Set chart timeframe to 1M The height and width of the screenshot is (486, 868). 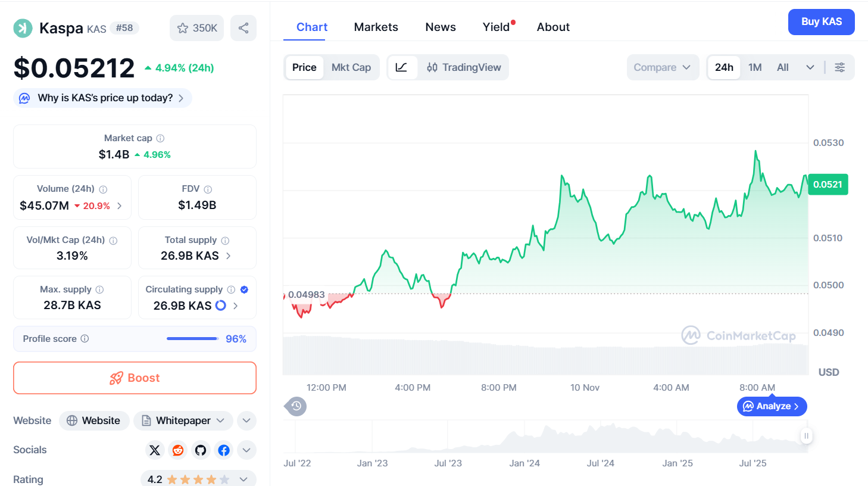pyautogui.click(x=755, y=67)
